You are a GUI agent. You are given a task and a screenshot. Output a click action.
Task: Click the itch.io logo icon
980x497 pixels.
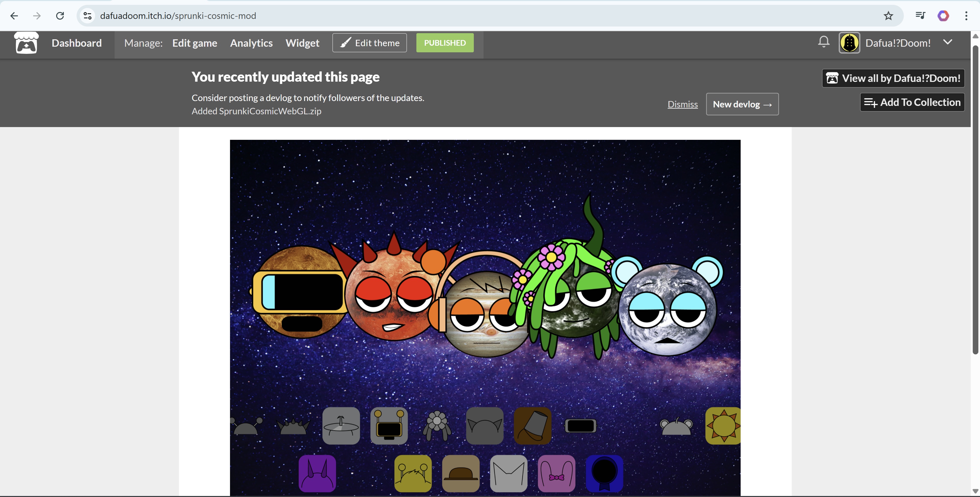(26, 43)
